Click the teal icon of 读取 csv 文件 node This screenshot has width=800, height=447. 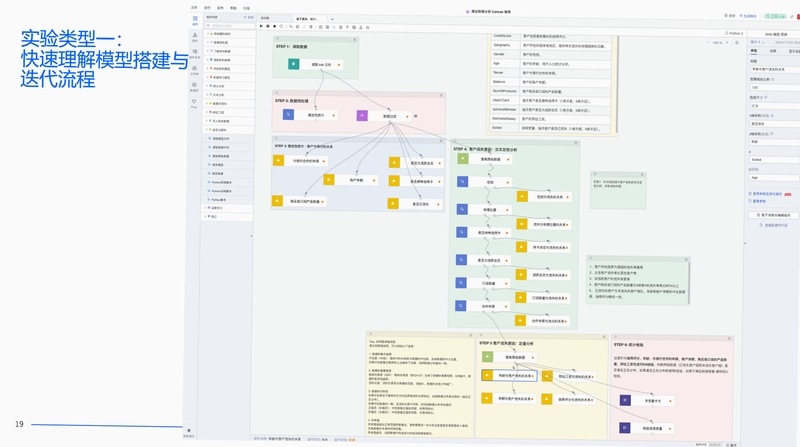[x=293, y=64]
